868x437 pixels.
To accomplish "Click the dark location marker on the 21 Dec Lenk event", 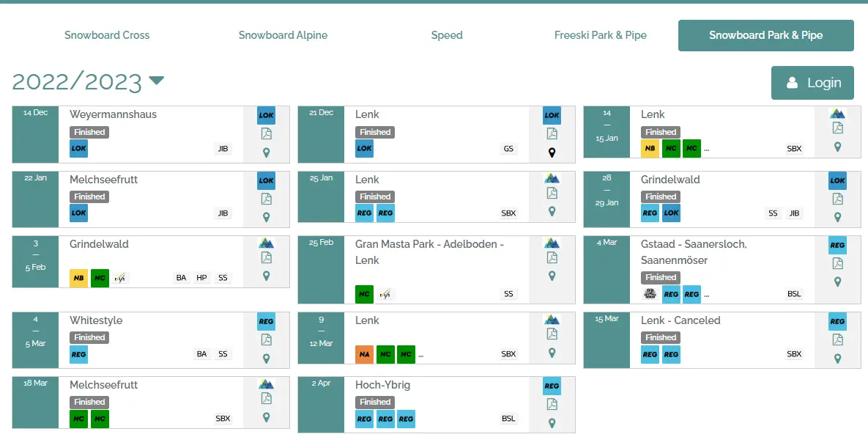I will (552, 153).
